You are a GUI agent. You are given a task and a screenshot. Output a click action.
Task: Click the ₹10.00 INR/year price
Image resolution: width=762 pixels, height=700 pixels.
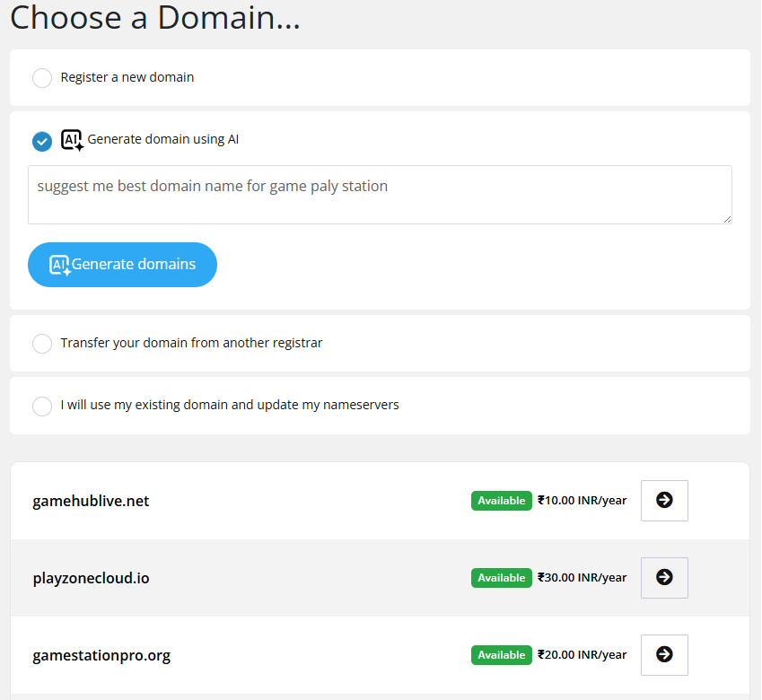pos(582,501)
